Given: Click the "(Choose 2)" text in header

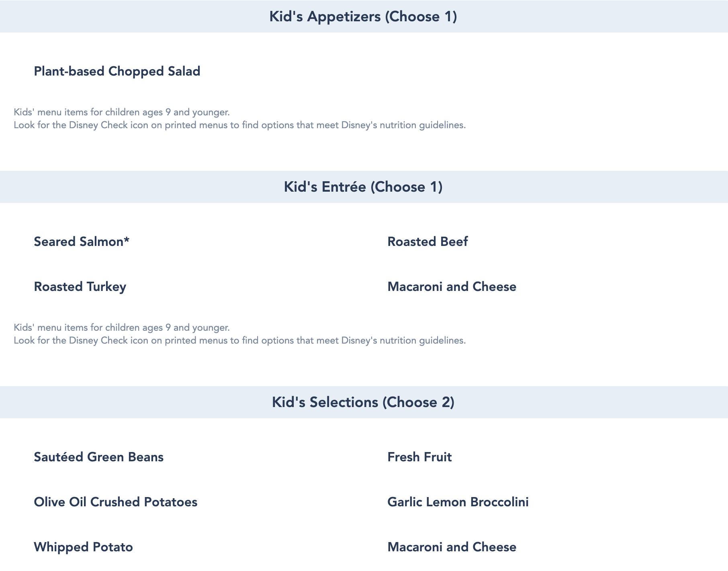Looking at the screenshot, I should point(418,402).
